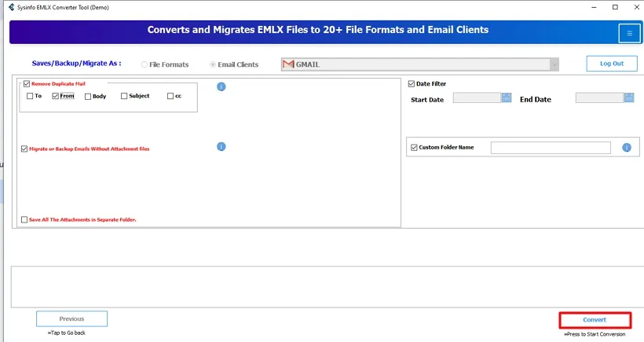Open the hamburger menu in the header
Screen dimensions: 644x342
[629, 33]
